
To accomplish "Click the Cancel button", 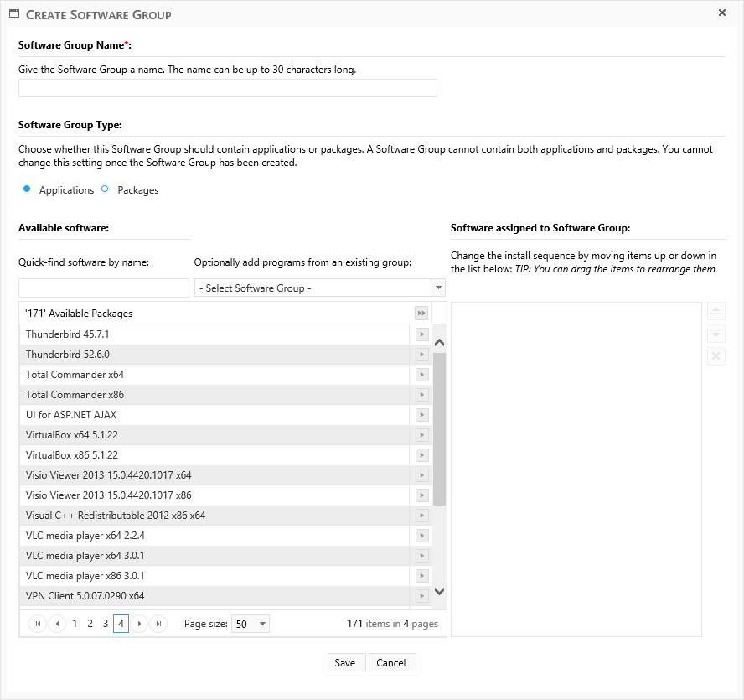I will (391, 662).
